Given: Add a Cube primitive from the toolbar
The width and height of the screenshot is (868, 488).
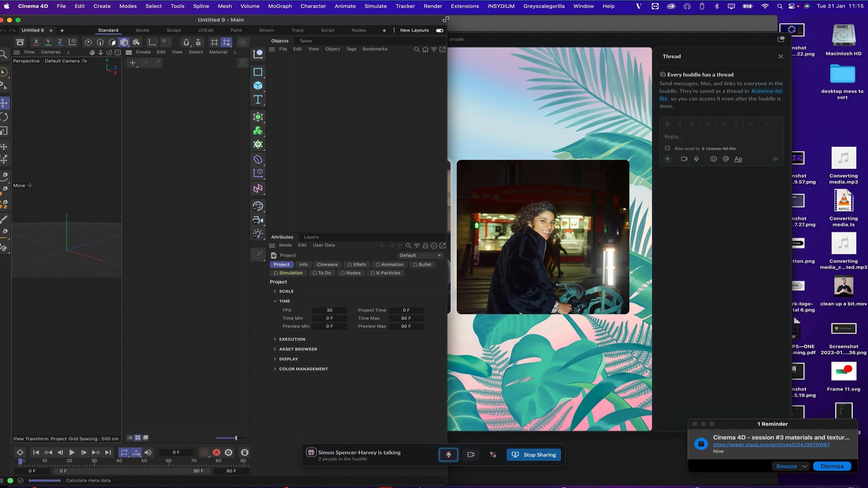Looking at the screenshot, I should pyautogui.click(x=258, y=85).
